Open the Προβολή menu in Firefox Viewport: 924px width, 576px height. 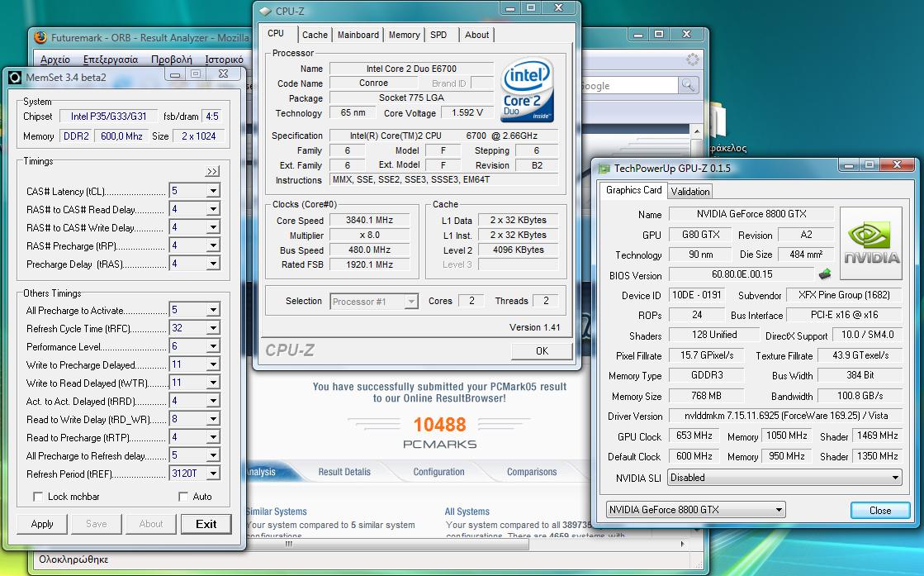[172, 60]
